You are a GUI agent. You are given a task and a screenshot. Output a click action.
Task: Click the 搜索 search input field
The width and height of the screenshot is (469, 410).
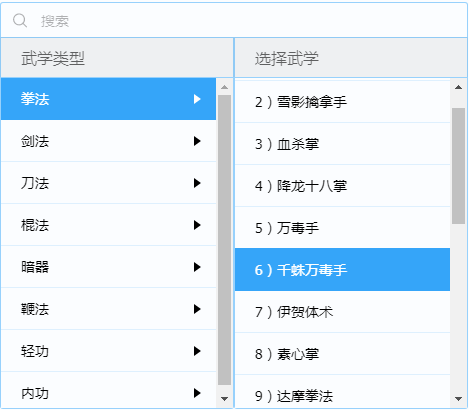234,21
